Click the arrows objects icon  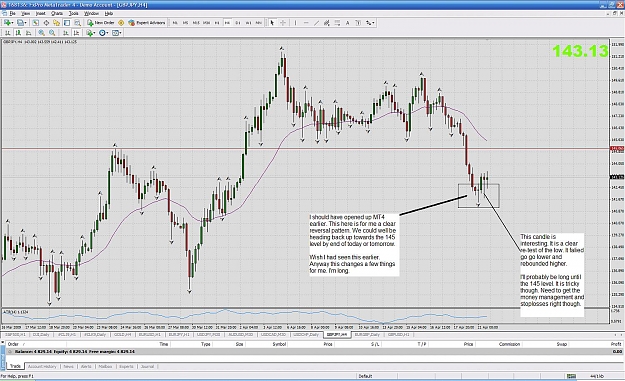pyautogui.click(x=368, y=23)
